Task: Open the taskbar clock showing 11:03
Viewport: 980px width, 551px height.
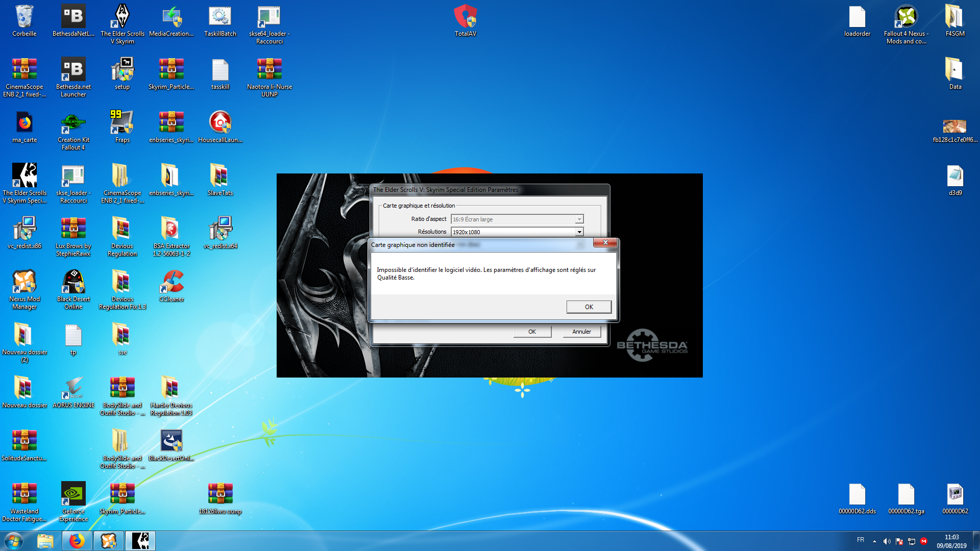Action: [x=951, y=541]
